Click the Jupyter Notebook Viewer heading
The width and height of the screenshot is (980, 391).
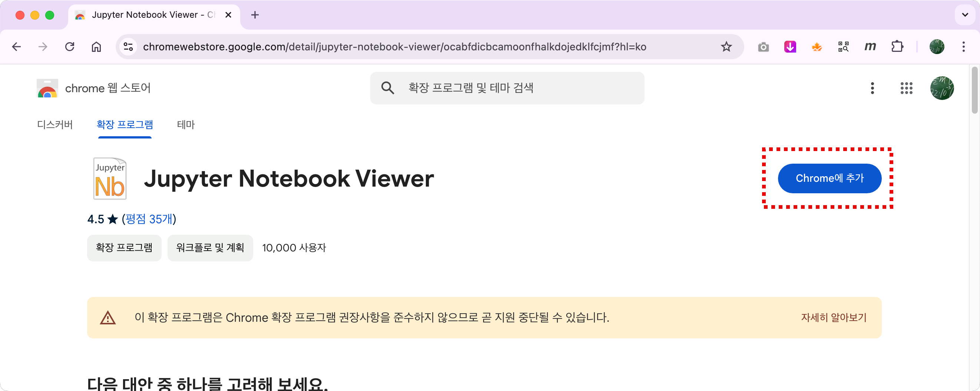coord(289,178)
